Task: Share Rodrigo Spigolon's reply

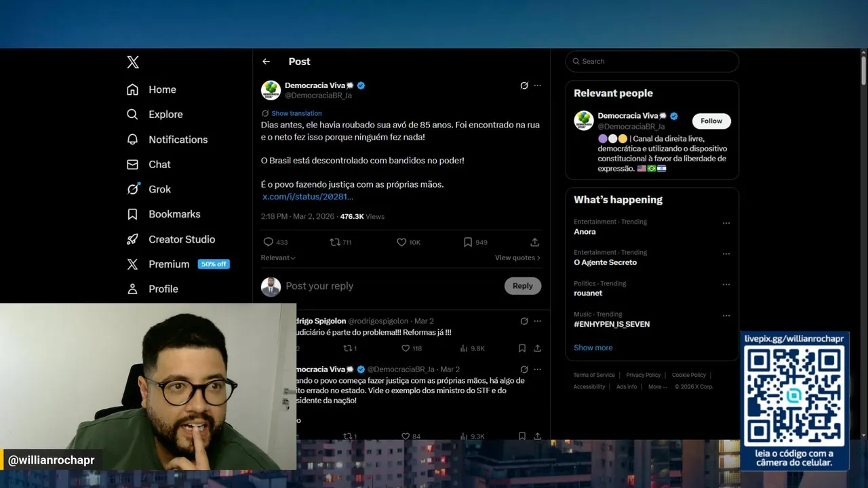Action: tap(537, 348)
